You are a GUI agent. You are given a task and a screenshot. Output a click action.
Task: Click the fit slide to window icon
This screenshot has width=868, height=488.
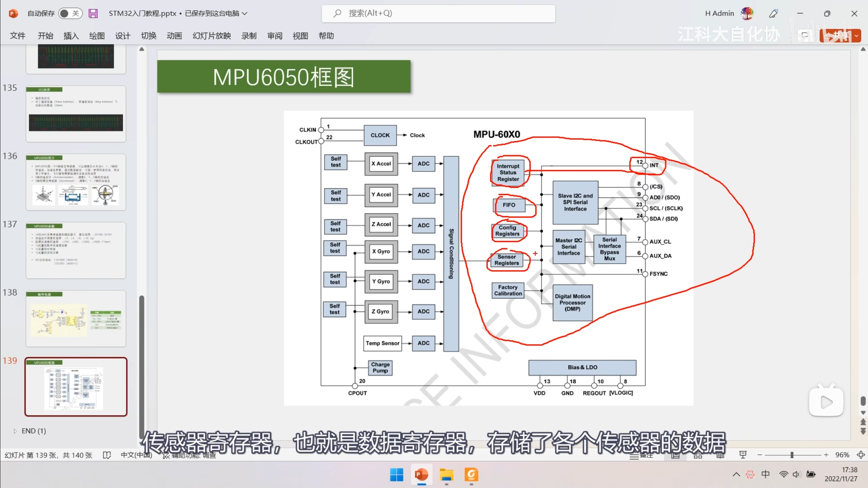(x=861, y=455)
